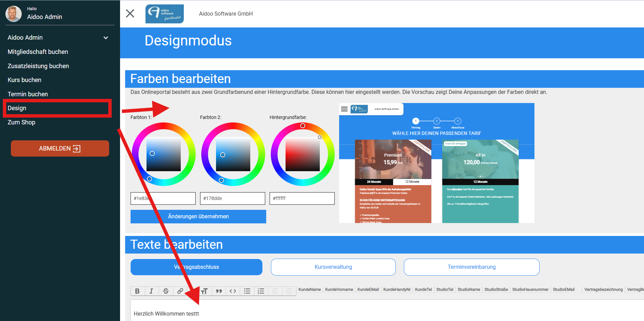The height and width of the screenshot is (321, 644).
Task: Select the Kursverwaltung tab
Action: 333,267
